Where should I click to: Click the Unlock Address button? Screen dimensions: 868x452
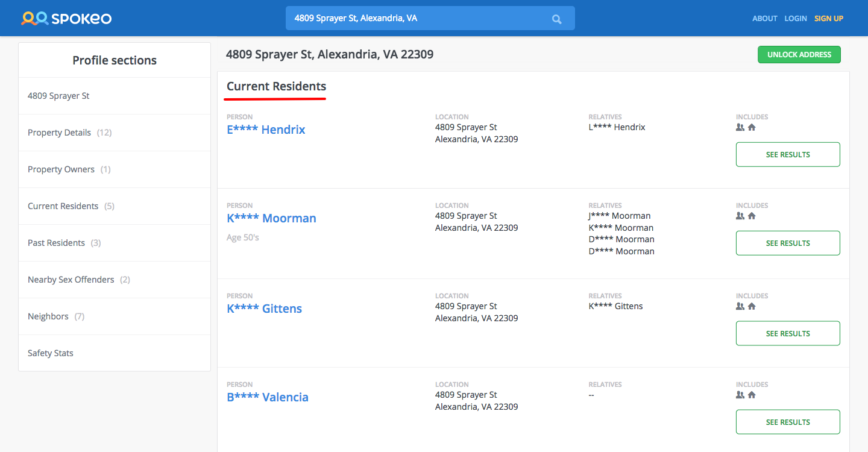[x=799, y=54]
